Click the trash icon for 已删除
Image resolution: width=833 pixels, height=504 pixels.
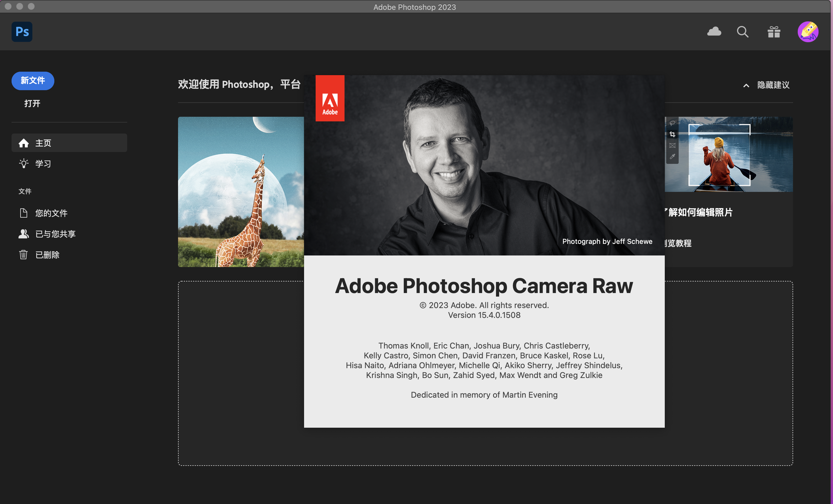(23, 255)
